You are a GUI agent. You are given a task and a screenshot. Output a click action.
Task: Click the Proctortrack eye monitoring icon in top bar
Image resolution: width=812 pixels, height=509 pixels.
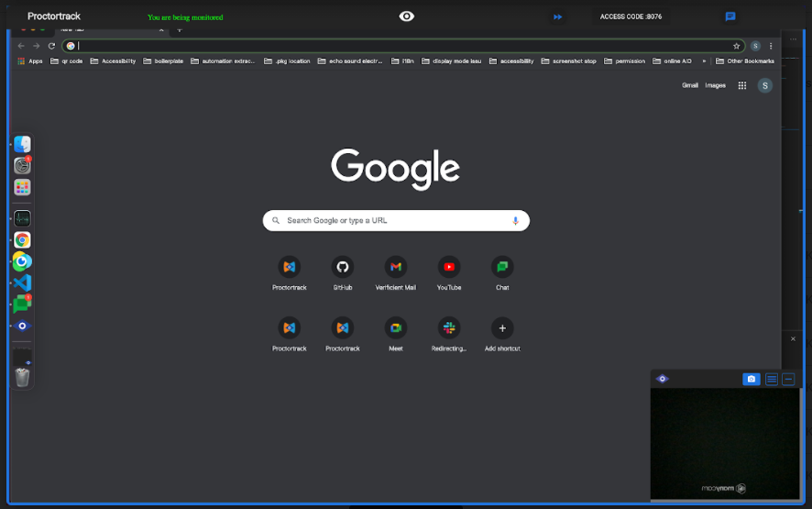pyautogui.click(x=407, y=17)
